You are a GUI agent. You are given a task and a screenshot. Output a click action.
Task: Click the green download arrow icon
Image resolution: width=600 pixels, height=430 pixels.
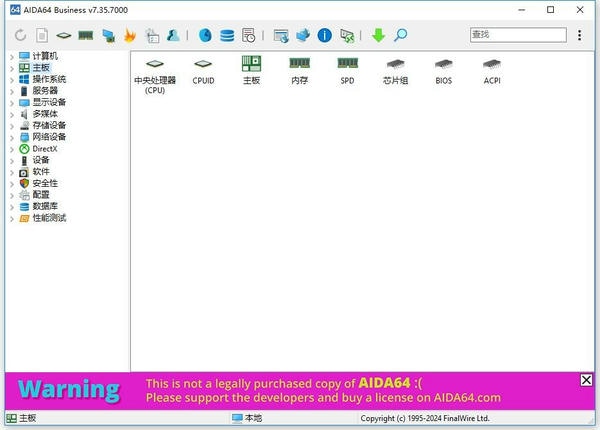(378, 35)
